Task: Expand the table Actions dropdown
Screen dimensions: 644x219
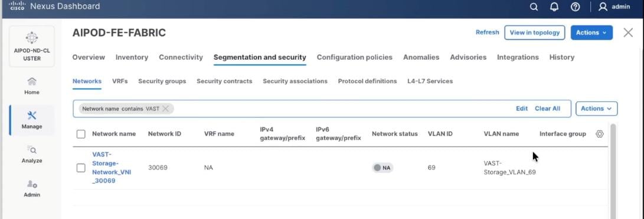Action: click(596, 109)
